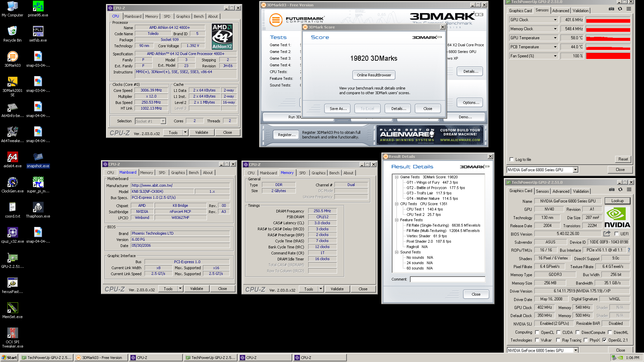The image size is (644, 362).
Task: Open ClockGen.exe desktop icon
Action: tap(12, 185)
